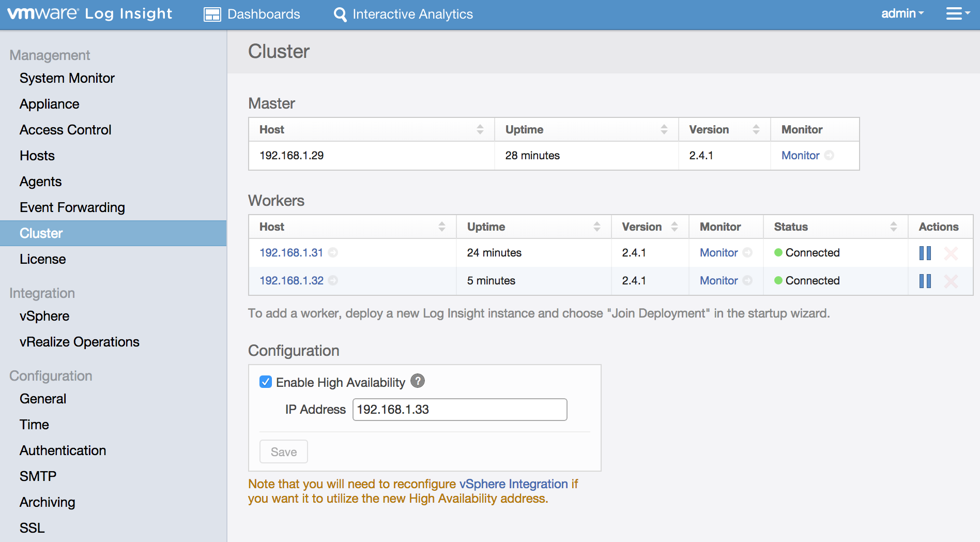Image resolution: width=980 pixels, height=542 pixels.
Task: Remove worker 192.168.1.31 with X icon
Action: tap(951, 253)
